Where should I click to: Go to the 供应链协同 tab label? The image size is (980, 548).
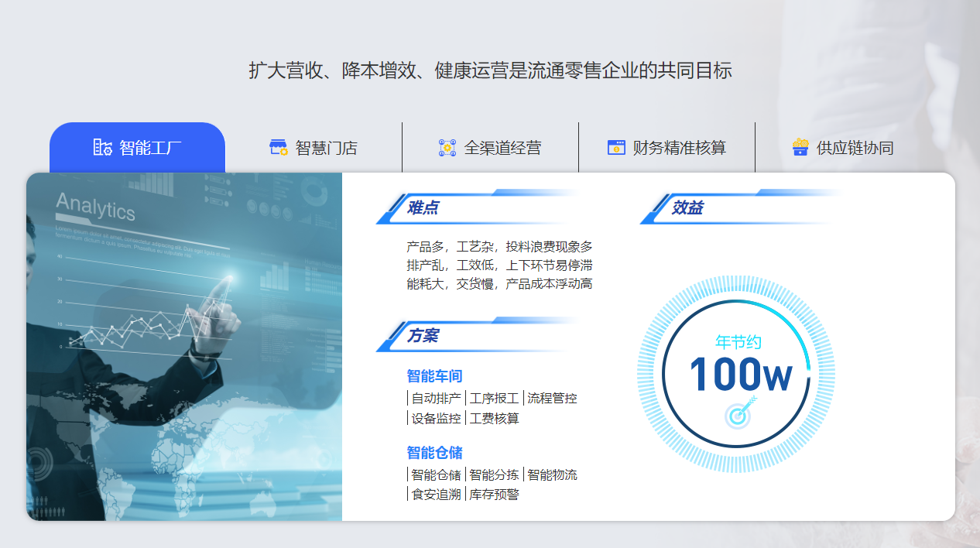click(855, 148)
